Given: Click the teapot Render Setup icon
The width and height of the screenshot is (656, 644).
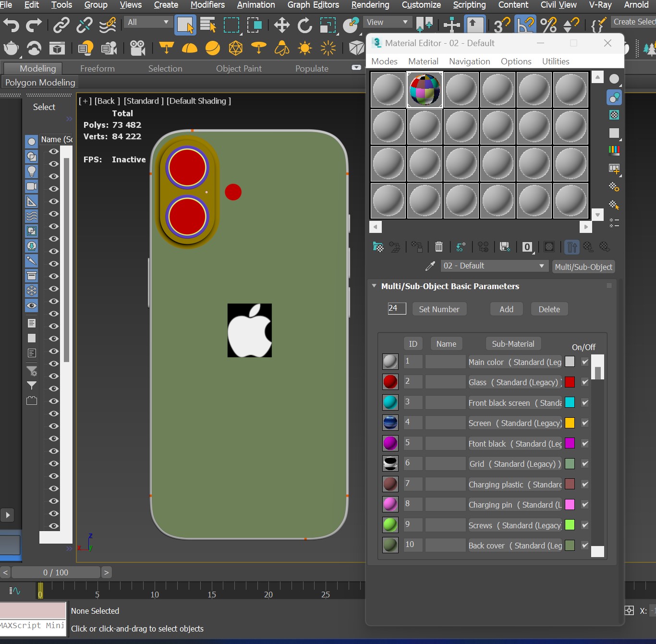Looking at the screenshot, I should pyautogui.click(x=11, y=48).
